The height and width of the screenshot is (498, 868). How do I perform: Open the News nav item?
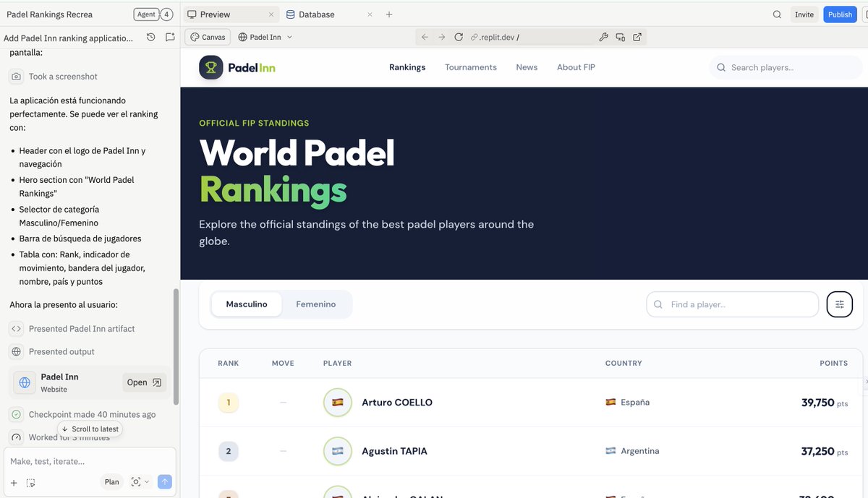(x=527, y=67)
